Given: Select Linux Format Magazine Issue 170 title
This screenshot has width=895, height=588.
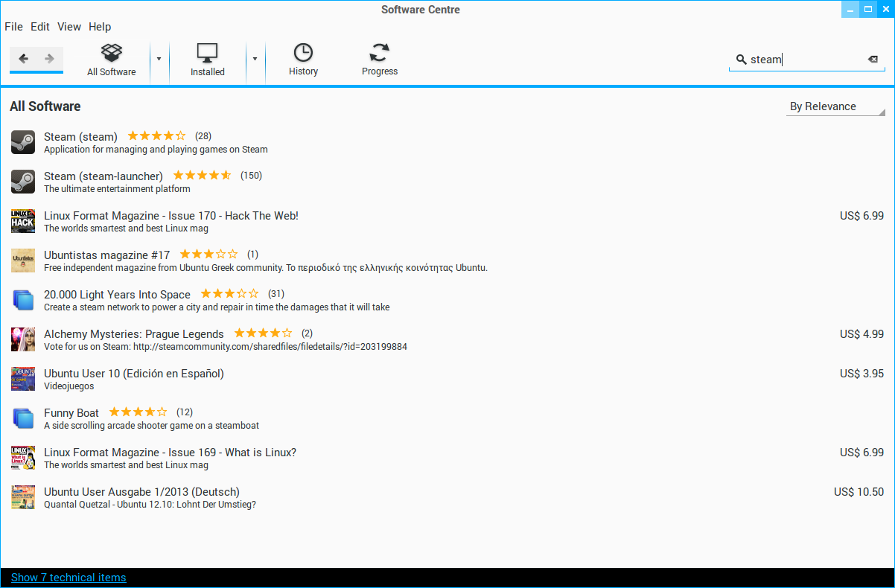Looking at the screenshot, I should pos(171,216).
